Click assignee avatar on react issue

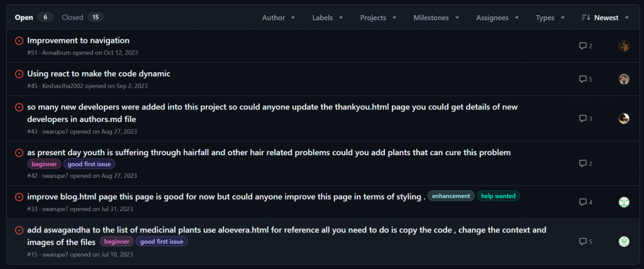(624, 79)
